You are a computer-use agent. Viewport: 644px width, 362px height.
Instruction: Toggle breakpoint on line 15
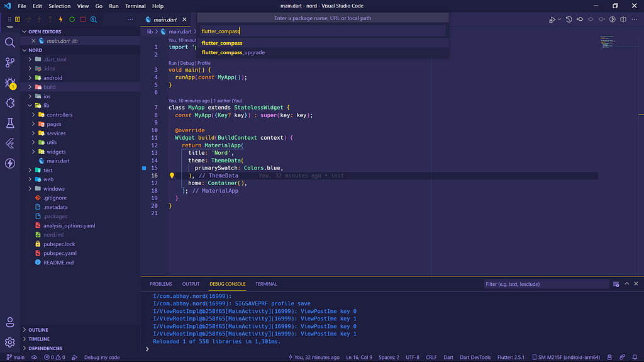pyautogui.click(x=144, y=168)
